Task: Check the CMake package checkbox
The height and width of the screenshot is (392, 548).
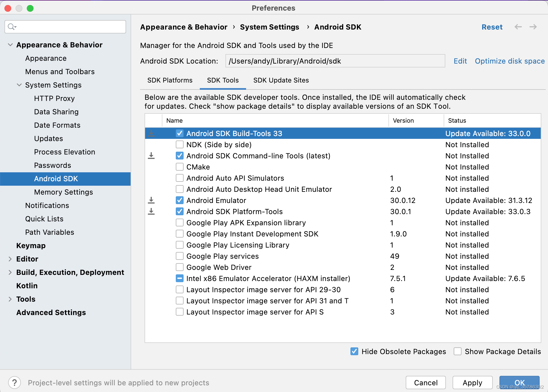Action: click(179, 167)
